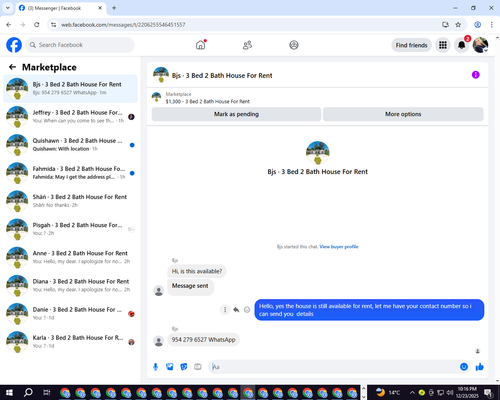Open the Pisgah conversation
This screenshot has width=500, height=400.
tap(70, 229)
